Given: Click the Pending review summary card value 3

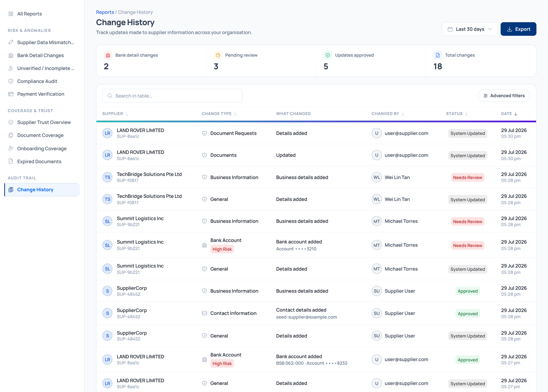Looking at the screenshot, I should click(x=216, y=66).
